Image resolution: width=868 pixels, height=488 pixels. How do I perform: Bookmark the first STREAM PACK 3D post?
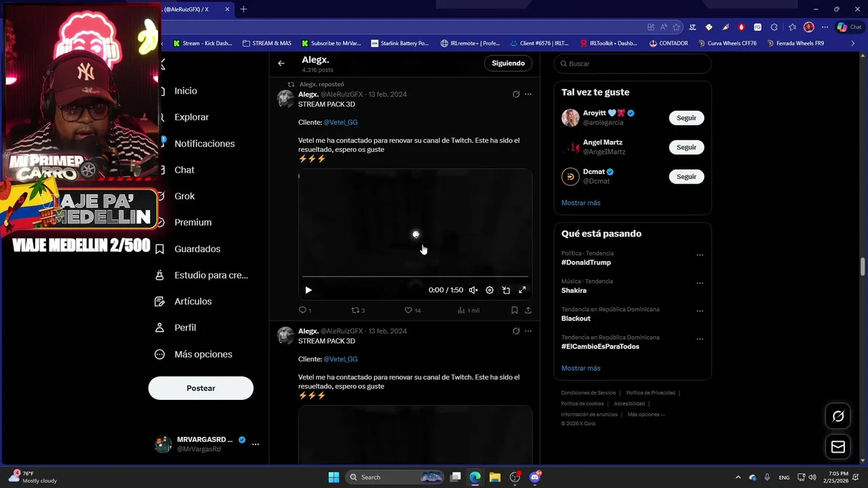tap(515, 310)
